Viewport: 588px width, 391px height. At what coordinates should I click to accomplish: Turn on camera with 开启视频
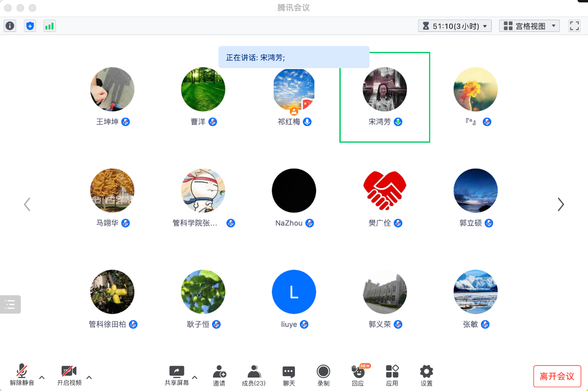(69, 375)
